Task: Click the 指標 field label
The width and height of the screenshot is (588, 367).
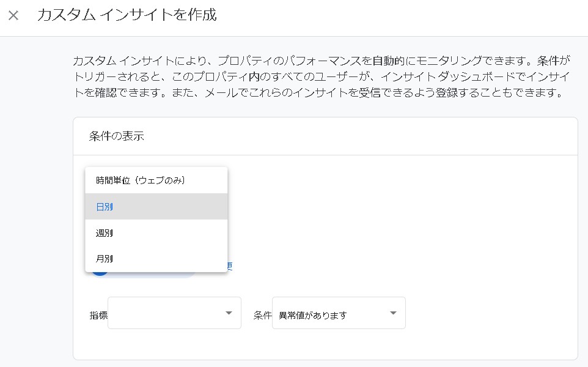Action: [98, 315]
